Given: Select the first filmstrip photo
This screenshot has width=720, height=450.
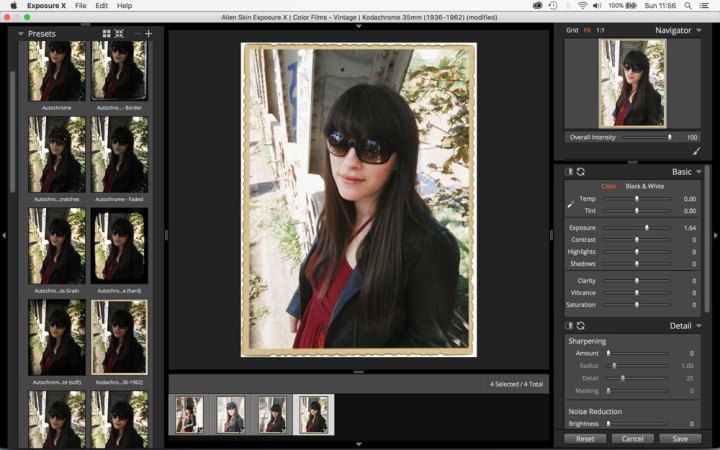Looking at the screenshot, I should click(x=189, y=414).
